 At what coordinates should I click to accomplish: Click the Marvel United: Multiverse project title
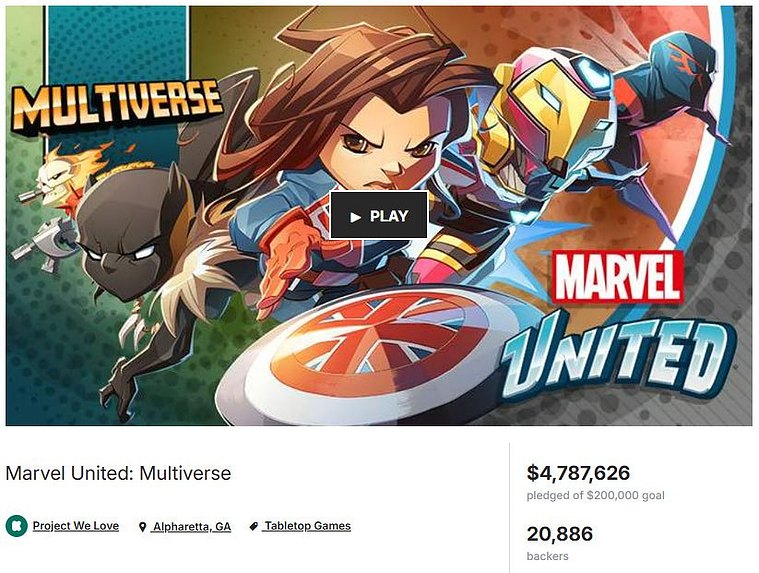point(119,473)
